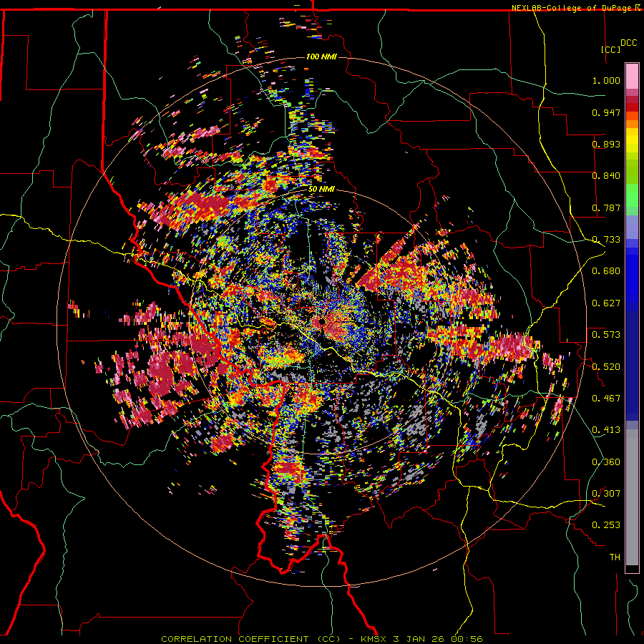644x644 pixels.
Task: Click the 0.840 scale value
Action: [606, 176]
